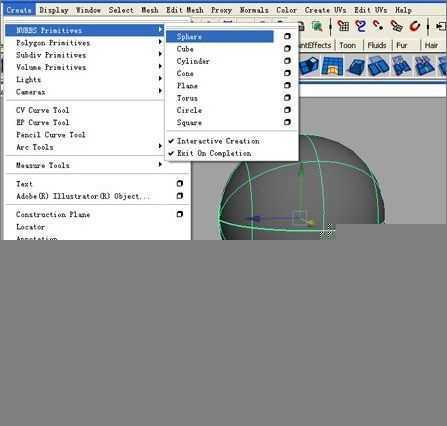Select the Pencil Curve Tool
The height and width of the screenshot is (426, 447).
51,135
